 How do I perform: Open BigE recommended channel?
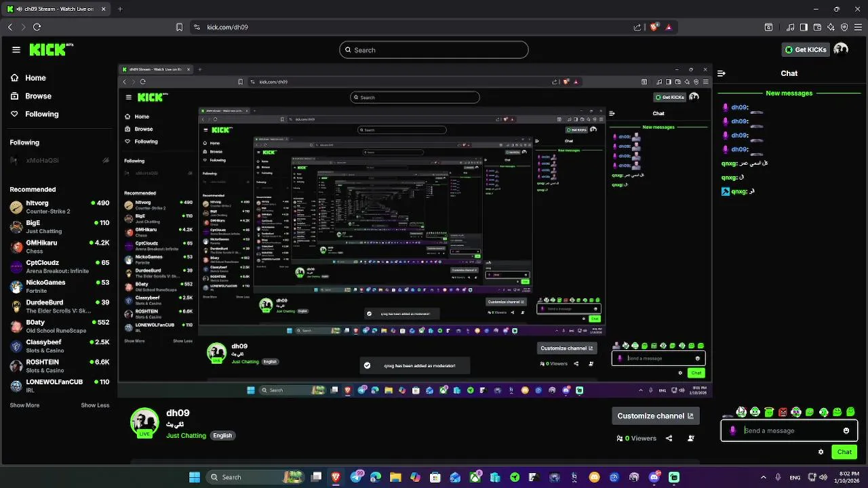pos(60,226)
